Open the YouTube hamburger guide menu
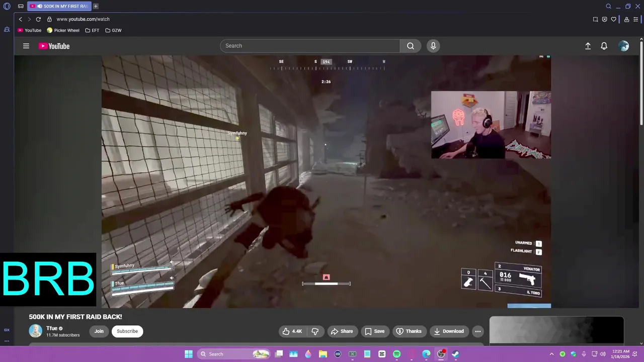Image resolution: width=644 pixels, height=362 pixels. click(26, 46)
